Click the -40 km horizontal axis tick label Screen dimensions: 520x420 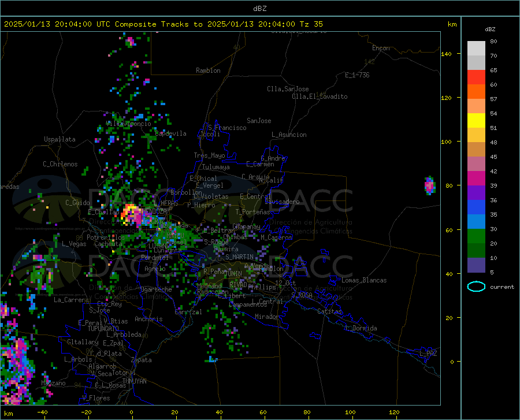point(42,412)
